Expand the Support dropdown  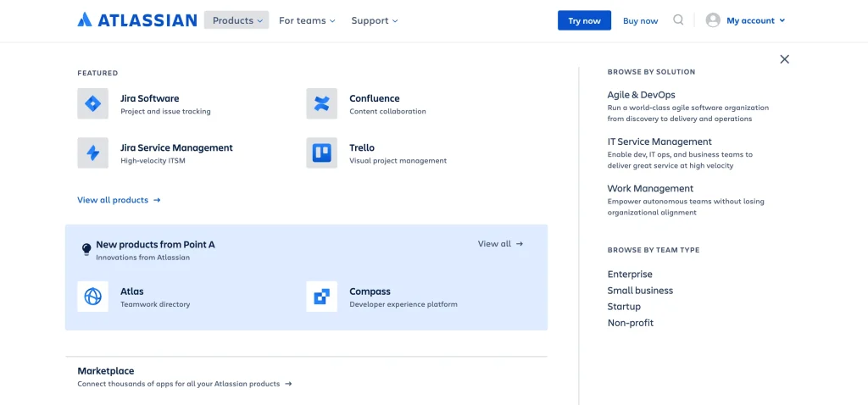[x=374, y=20]
